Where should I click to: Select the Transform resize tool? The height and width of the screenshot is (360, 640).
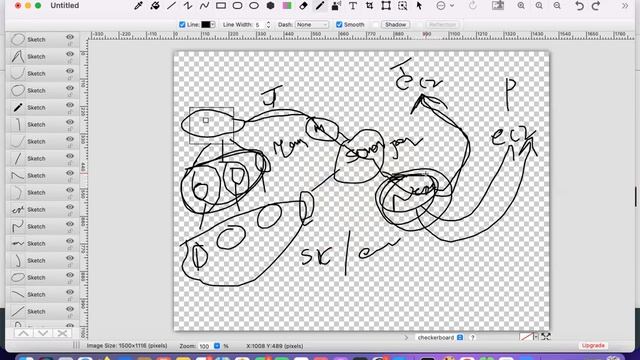(x=386, y=6)
